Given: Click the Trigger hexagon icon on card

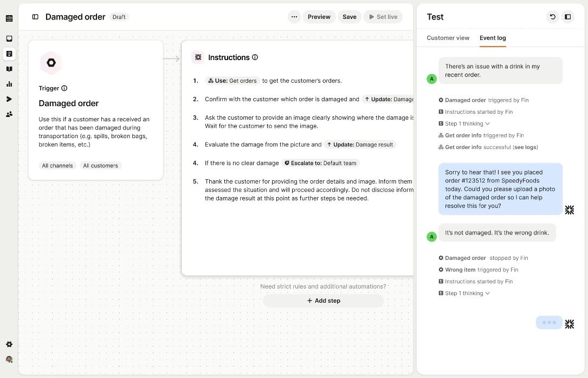Looking at the screenshot, I should [51, 63].
